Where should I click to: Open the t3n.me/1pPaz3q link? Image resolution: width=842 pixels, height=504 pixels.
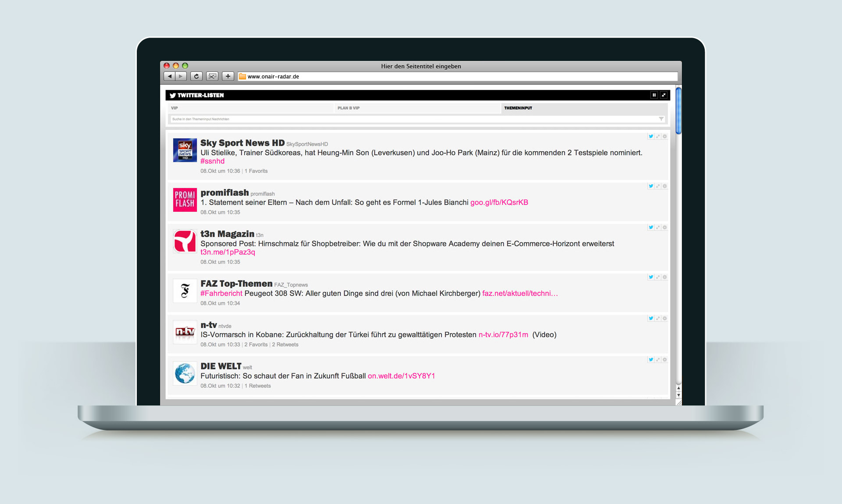228,252
